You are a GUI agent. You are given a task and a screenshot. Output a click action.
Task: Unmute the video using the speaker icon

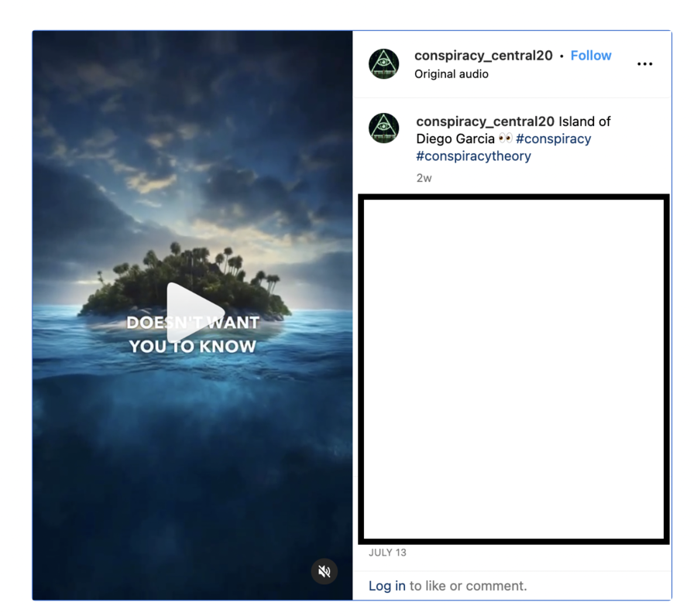pyautogui.click(x=324, y=571)
